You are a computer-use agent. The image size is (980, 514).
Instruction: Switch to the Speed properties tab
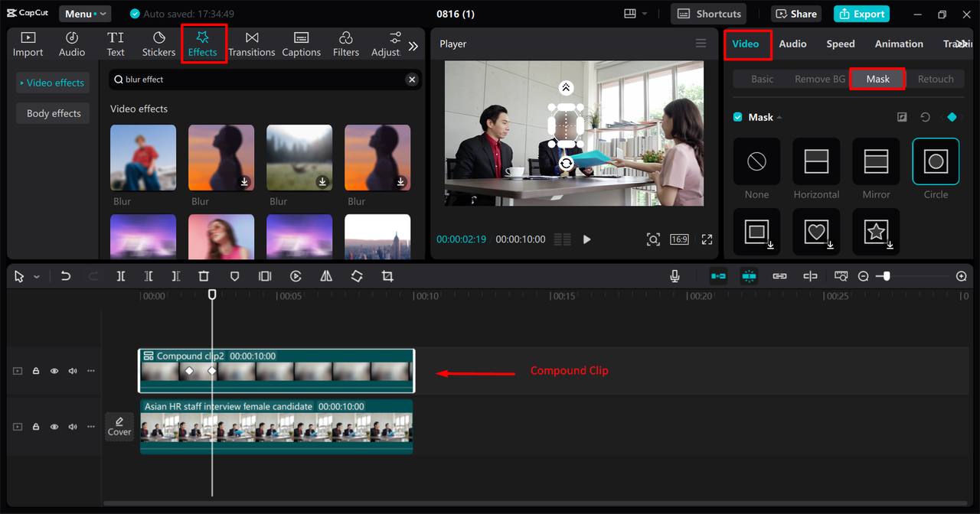point(840,44)
